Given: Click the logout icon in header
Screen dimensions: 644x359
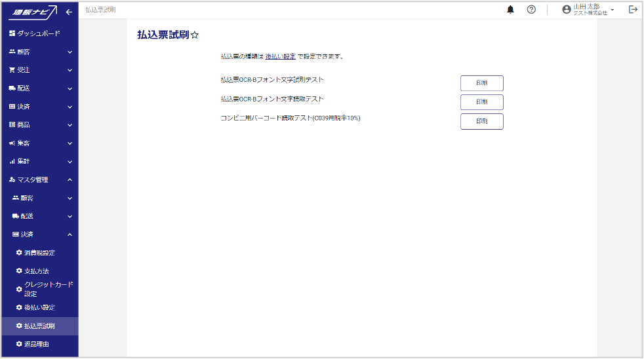Looking at the screenshot, I should coord(633,10).
